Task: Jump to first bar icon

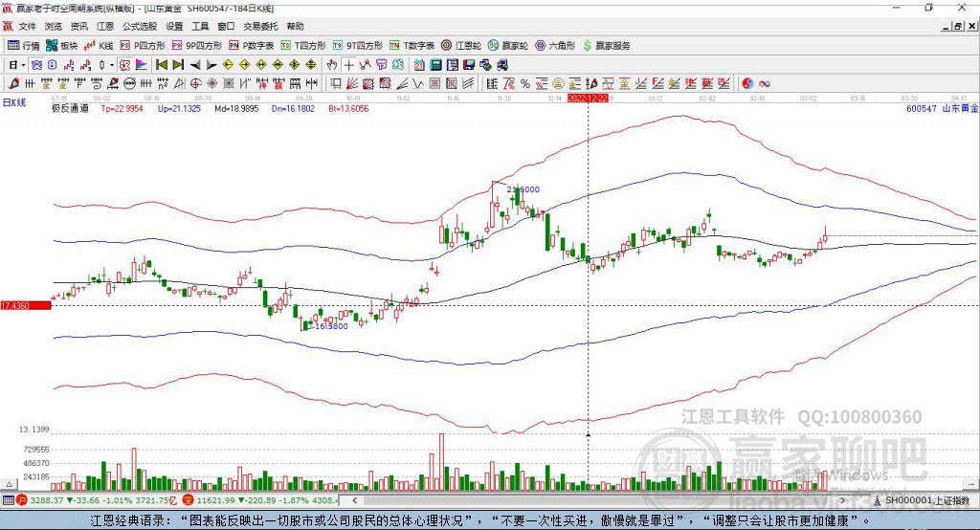Action: pyautogui.click(x=161, y=65)
